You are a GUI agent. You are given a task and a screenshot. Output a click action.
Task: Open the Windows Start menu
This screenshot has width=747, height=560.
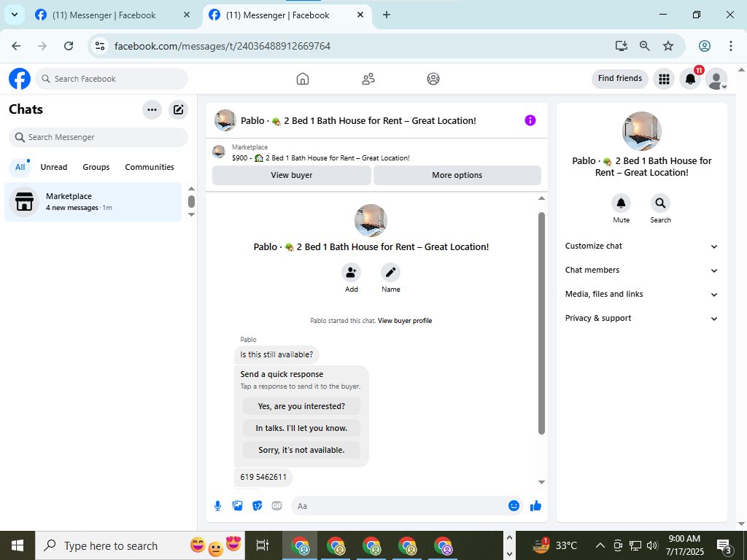click(18, 545)
